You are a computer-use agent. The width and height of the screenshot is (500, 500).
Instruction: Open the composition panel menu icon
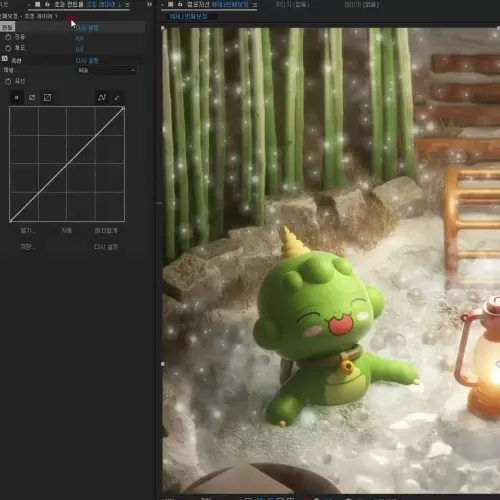255,5
